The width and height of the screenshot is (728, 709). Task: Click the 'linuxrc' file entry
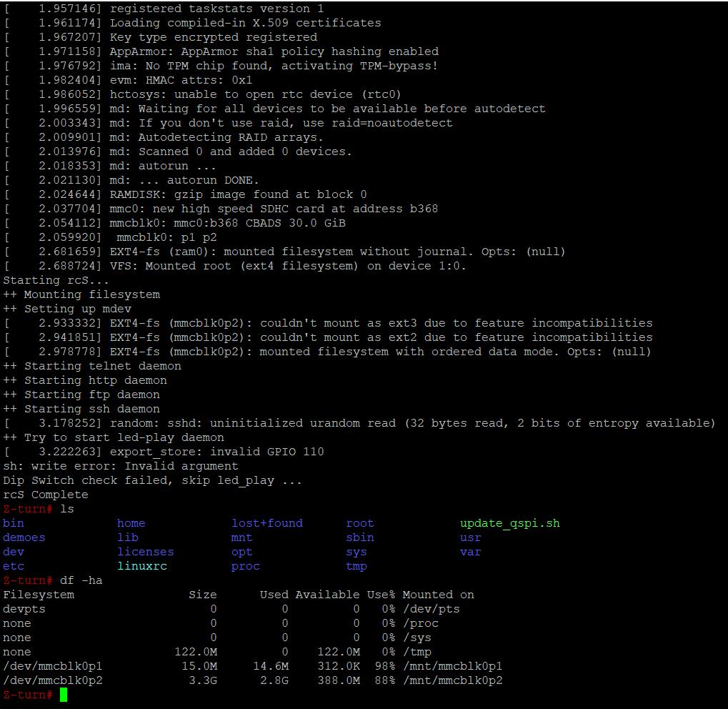(142, 566)
